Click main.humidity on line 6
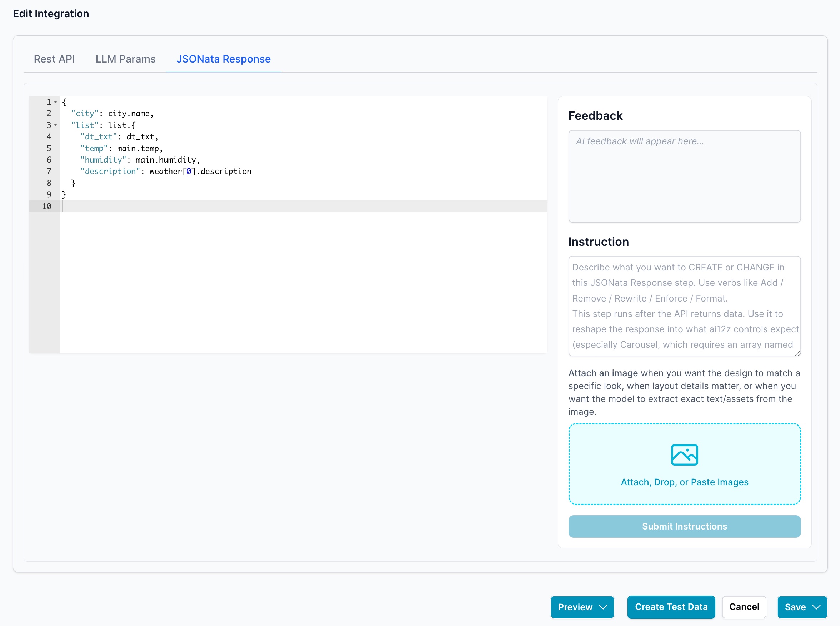Viewport: 840px width, 626px height. coord(166,160)
